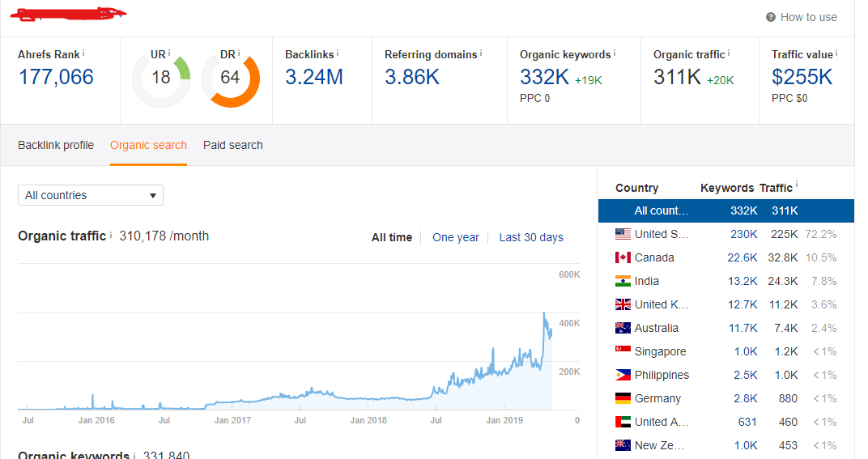Image resolution: width=868 pixels, height=459 pixels.
Task: Open the All countries dropdown
Action: (x=91, y=195)
